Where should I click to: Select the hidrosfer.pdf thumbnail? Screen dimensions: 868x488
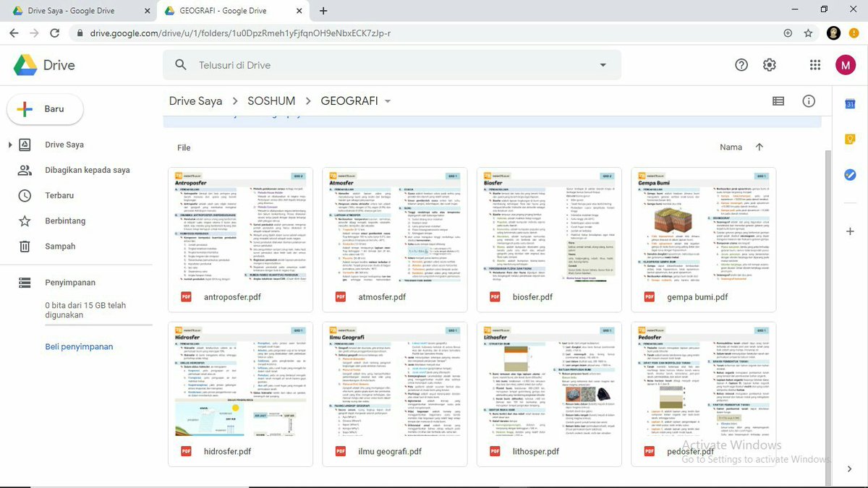[x=241, y=379]
